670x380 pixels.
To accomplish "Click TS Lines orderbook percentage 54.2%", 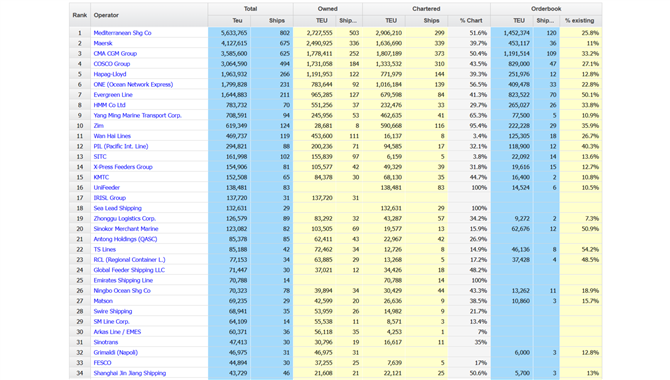I will coord(590,249).
